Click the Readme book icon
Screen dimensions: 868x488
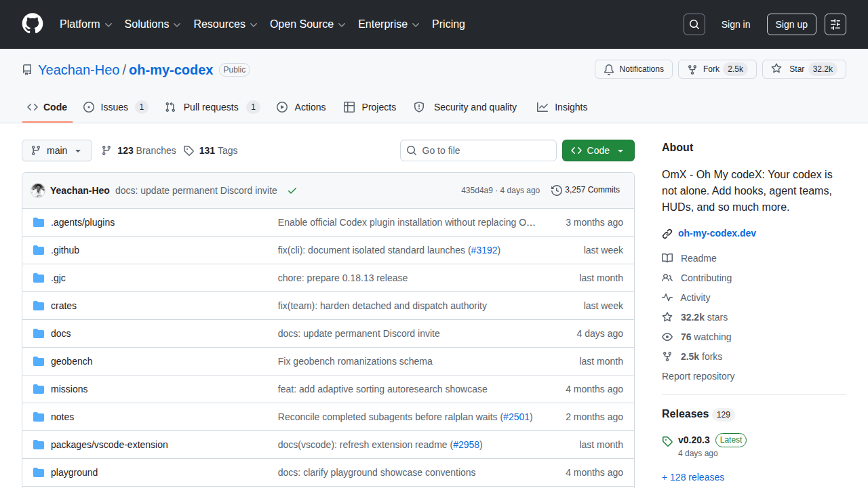667,258
